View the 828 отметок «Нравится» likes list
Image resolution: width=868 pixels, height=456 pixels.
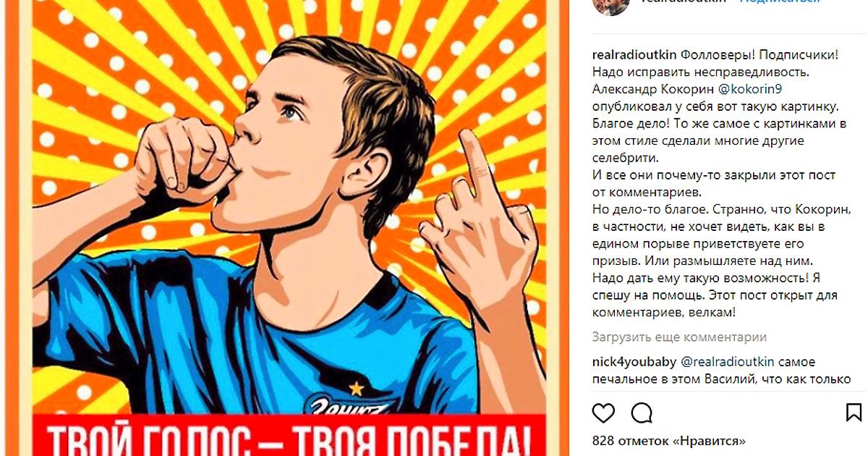pyautogui.click(x=668, y=440)
